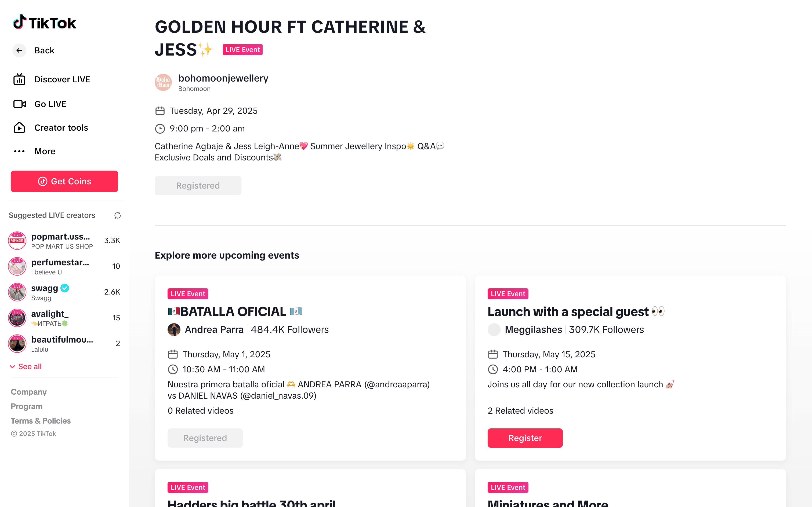Click the swagg verified badge icon

coord(65,288)
